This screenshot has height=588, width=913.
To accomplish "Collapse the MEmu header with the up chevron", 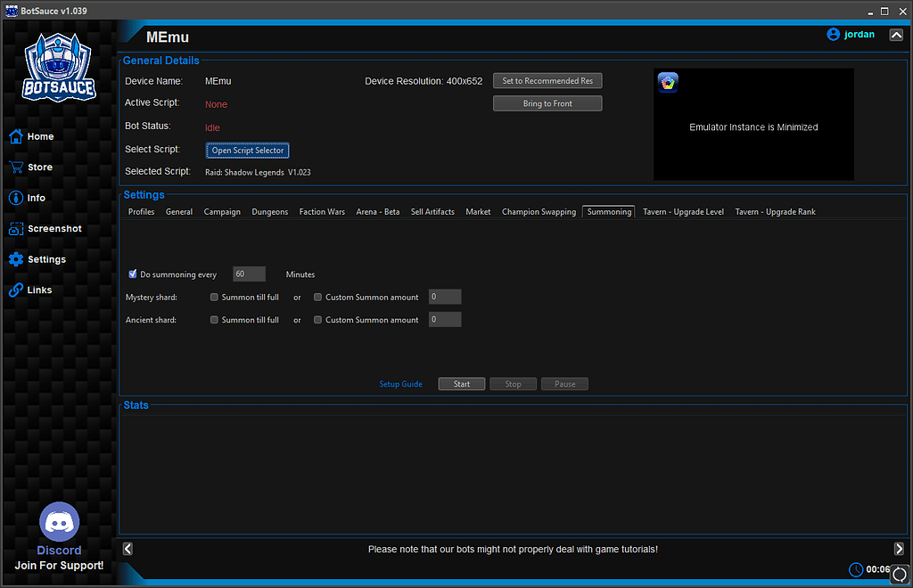I will pyautogui.click(x=896, y=34).
